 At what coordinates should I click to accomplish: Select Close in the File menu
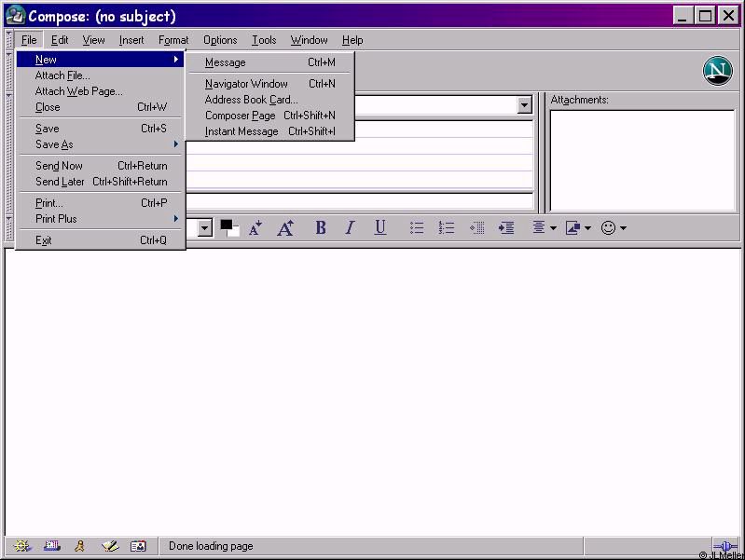click(x=101, y=107)
